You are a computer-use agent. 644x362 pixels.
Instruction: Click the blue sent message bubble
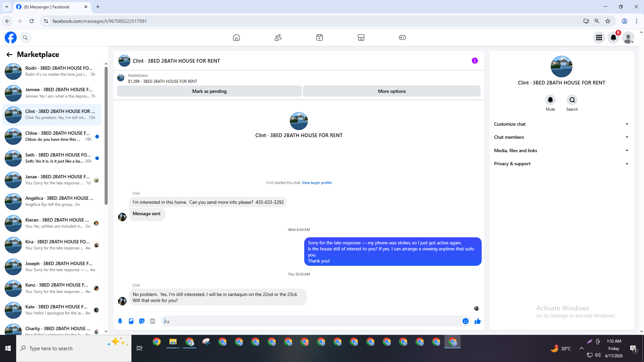coord(393,252)
